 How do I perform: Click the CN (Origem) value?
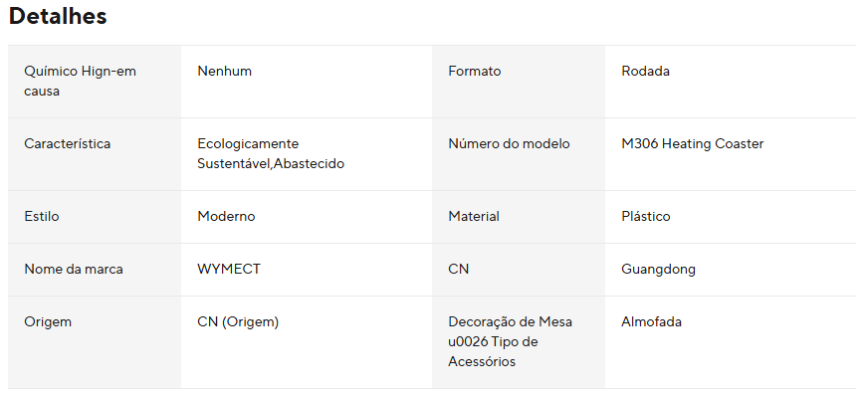point(238,321)
